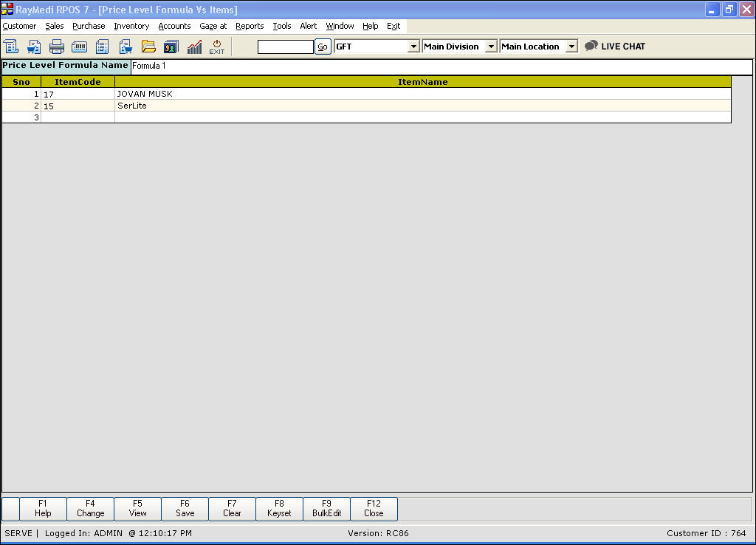Image resolution: width=756 pixels, height=545 pixels.
Task: Select the SerLite item name cell
Action: [423, 106]
